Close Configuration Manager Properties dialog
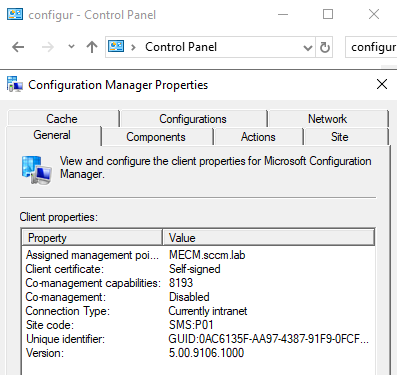The image size is (397, 375). point(382,84)
